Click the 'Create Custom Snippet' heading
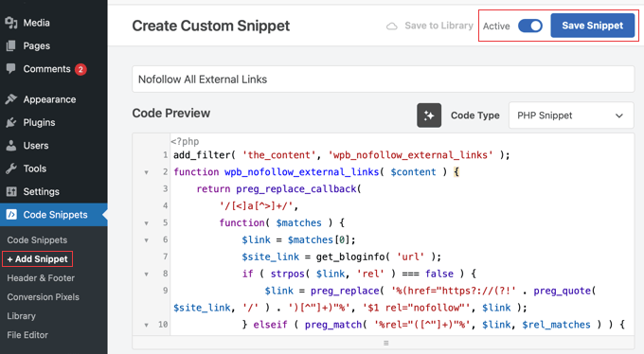Image resolution: width=644 pixels, height=354 pixels. [x=210, y=26]
